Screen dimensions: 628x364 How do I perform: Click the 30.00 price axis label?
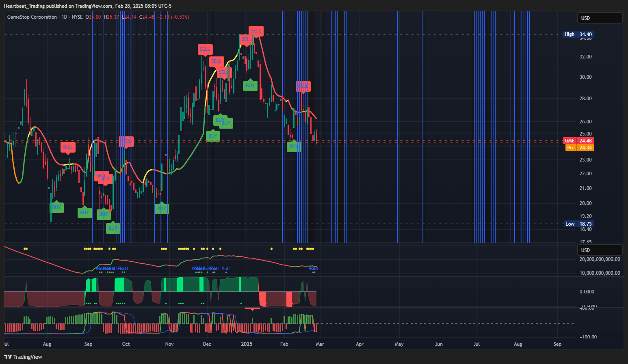585,77
